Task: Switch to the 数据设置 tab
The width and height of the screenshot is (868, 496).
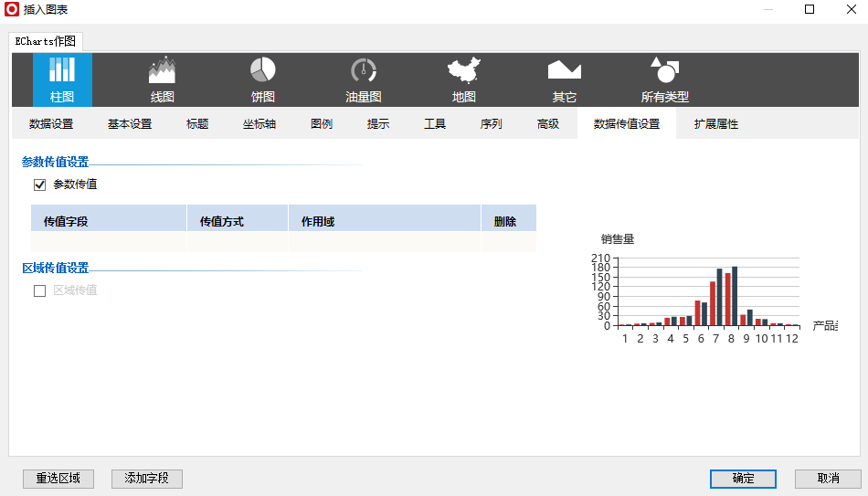Action: tap(51, 123)
